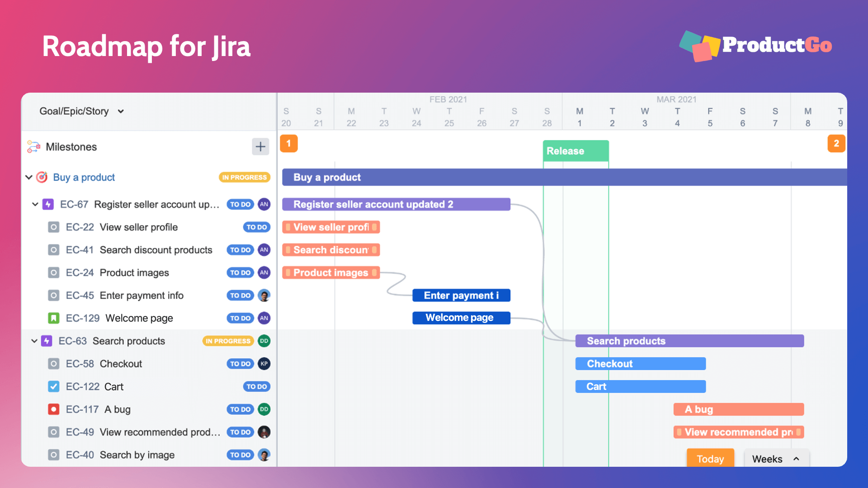Click the EC-41 story type icon
This screenshot has width=868, height=488.
53,250
